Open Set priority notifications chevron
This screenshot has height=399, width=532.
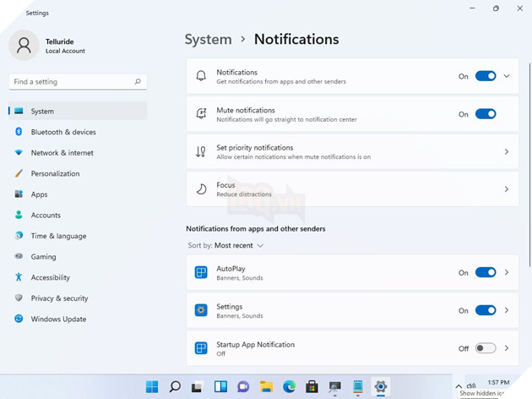(x=506, y=152)
